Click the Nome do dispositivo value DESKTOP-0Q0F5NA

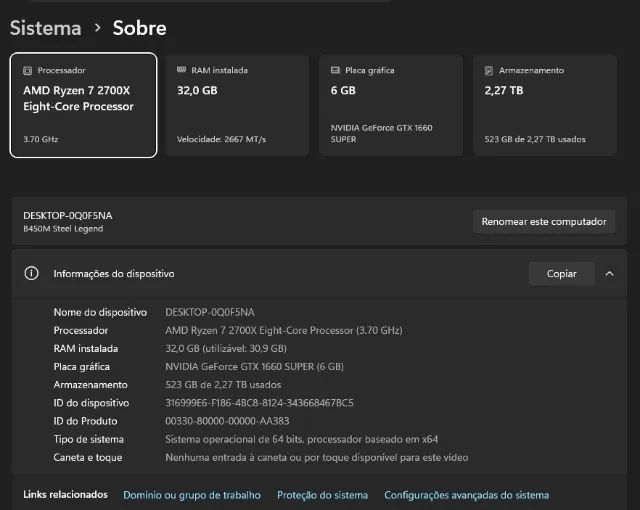(210, 312)
